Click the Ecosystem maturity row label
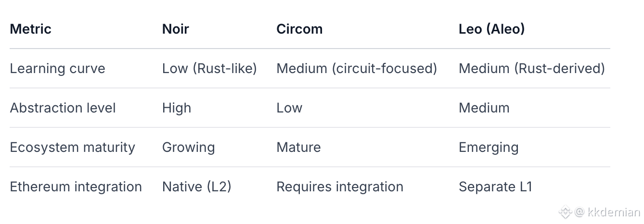Viewport: 644px width, 224px height. (72, 147)
